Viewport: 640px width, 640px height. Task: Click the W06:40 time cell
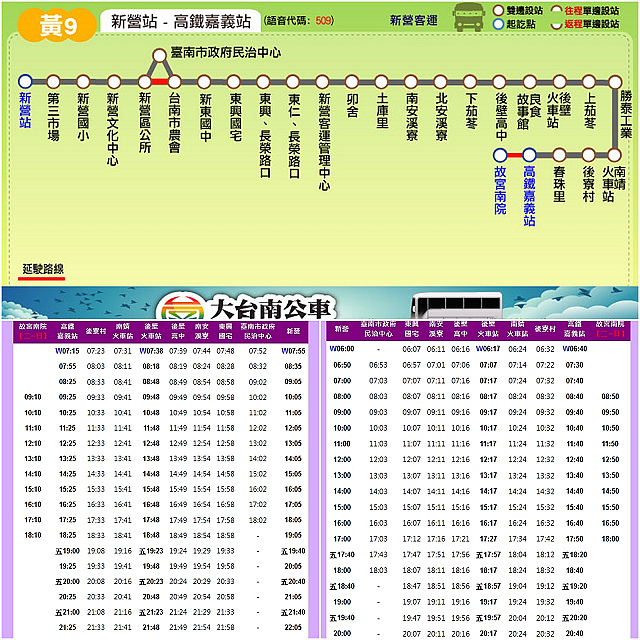coord(575,349)
